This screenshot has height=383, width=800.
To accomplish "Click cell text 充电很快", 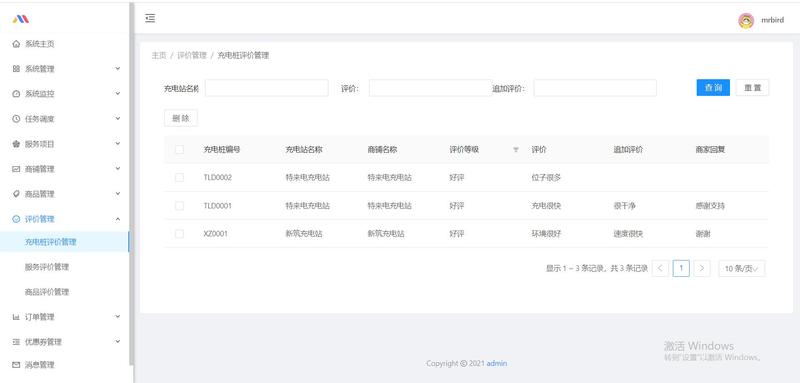I will tap(546, 206).
